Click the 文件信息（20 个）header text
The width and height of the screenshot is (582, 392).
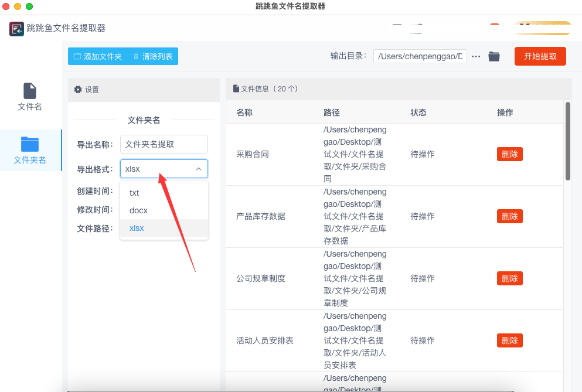tap(269, 88)
